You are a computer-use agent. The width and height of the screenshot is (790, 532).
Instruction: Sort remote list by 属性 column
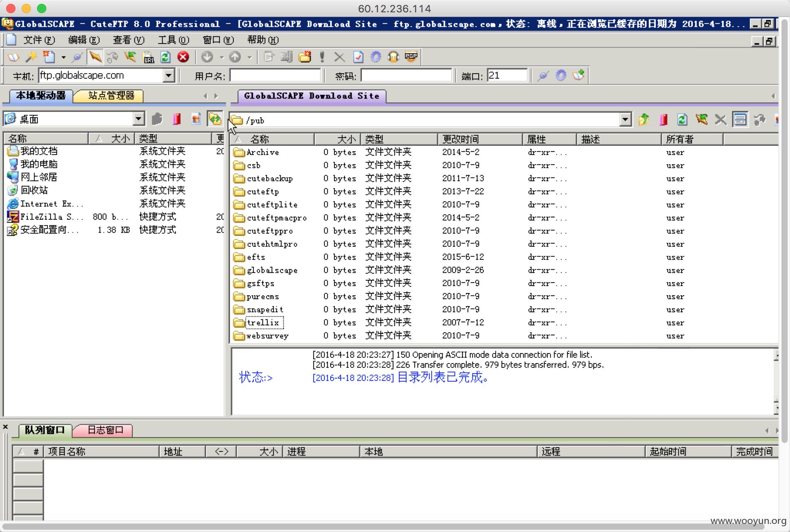(x=549, y=139)
